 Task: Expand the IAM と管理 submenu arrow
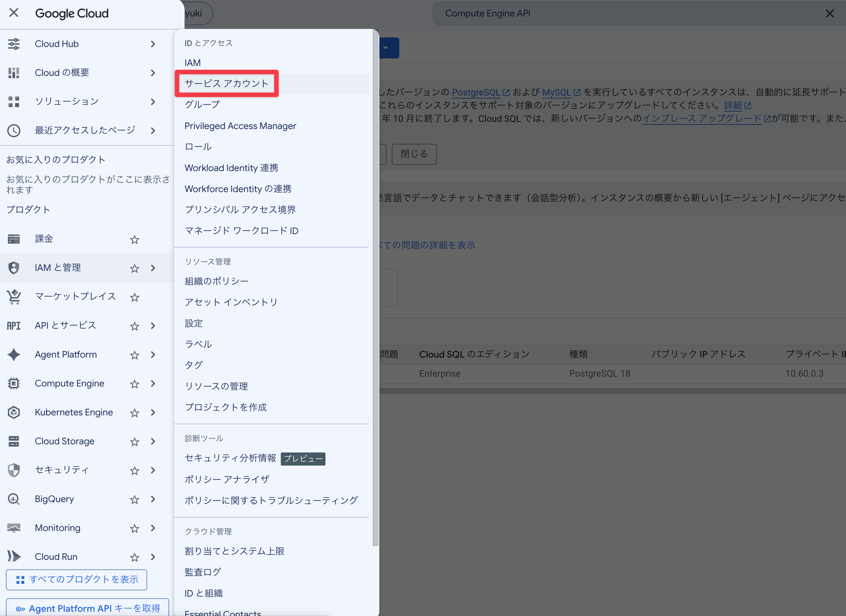point(153,268)
